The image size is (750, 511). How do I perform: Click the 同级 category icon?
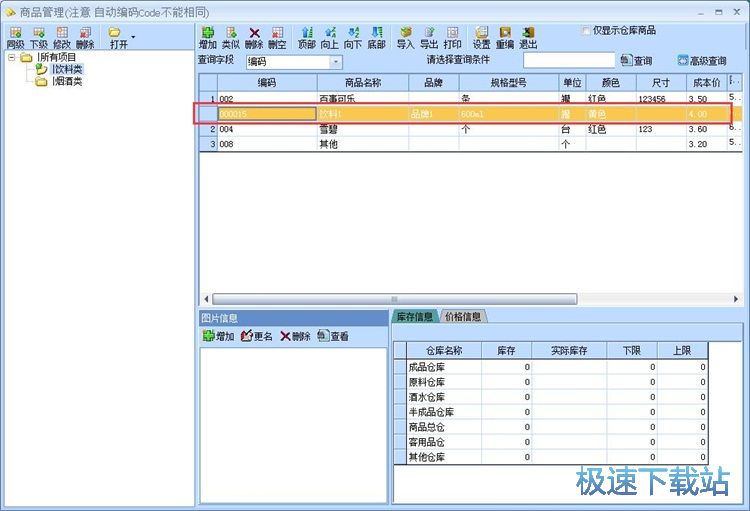point(15,38)
